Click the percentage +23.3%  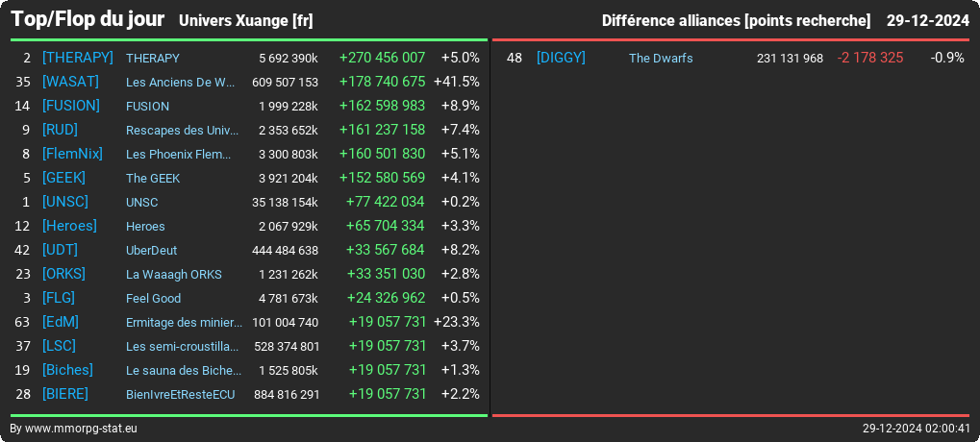(x=456, y=322)
